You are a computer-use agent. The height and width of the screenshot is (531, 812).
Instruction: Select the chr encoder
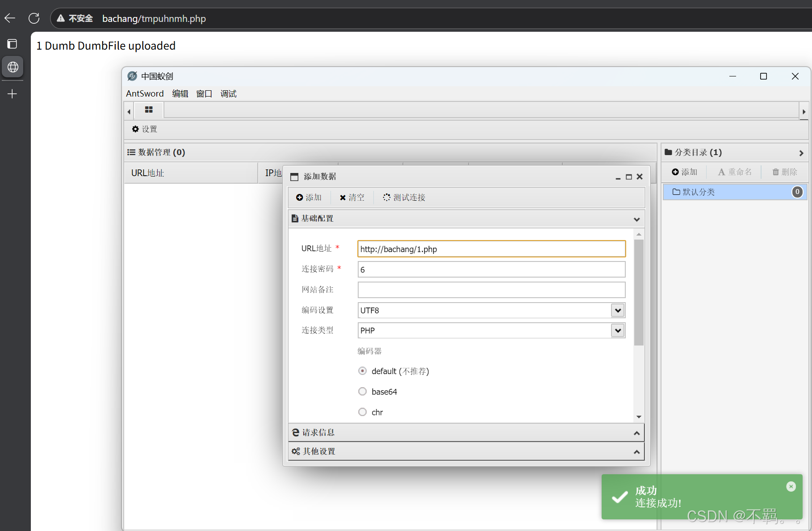[362, 412]
